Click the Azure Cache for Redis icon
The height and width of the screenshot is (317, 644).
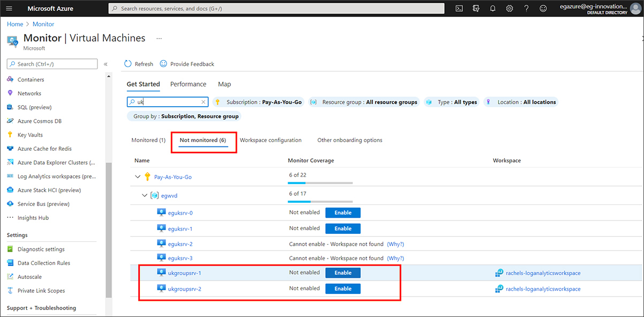(x=10, y=149)
